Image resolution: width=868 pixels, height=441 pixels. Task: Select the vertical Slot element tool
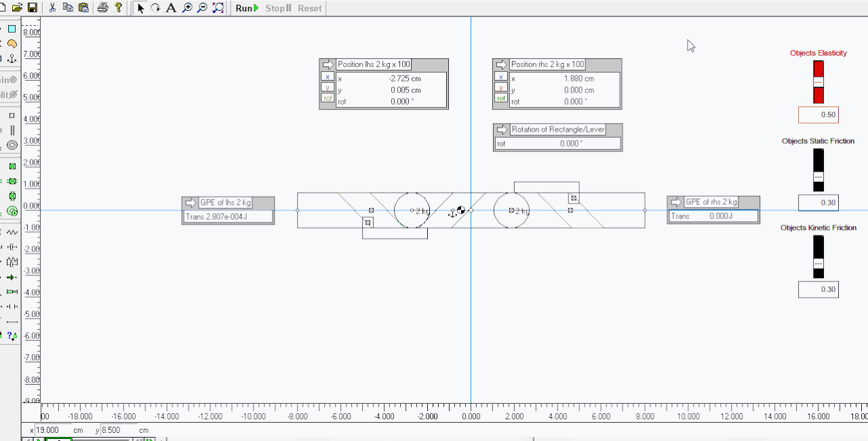[12, 130]
